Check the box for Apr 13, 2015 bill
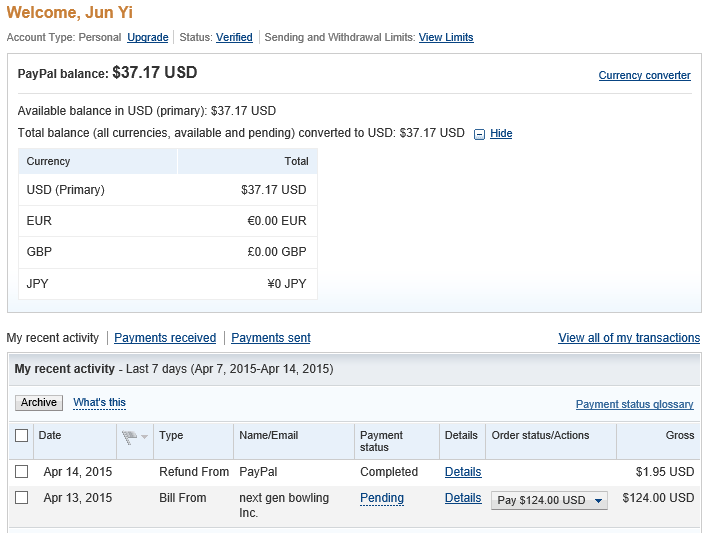This screenshot has width=704, height=533. (22, 498)
